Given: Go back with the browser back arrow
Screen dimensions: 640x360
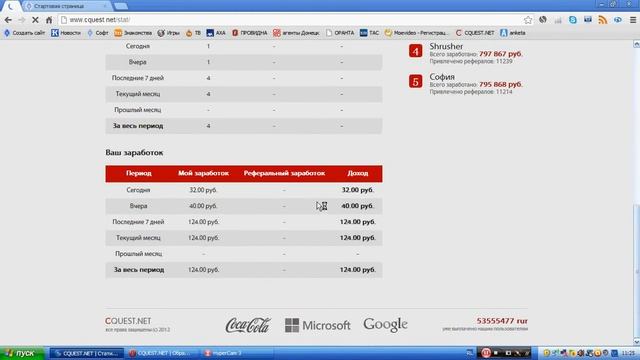Looking at the screenshot, I should [8, 20].
